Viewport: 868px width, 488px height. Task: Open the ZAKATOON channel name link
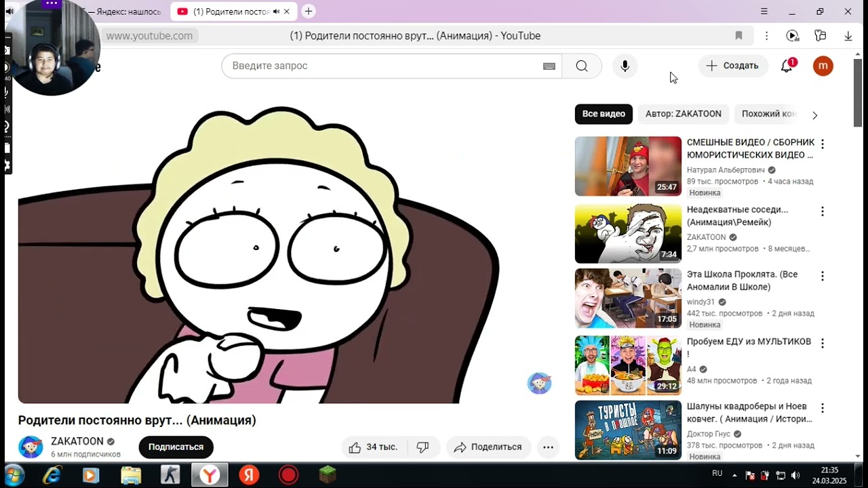click(77, 441)
